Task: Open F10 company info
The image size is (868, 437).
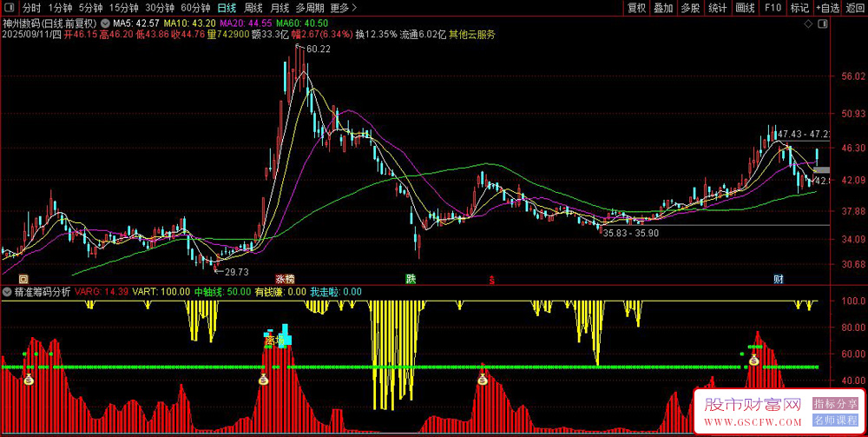Action: pyautogui.click(x=773, y=8)
